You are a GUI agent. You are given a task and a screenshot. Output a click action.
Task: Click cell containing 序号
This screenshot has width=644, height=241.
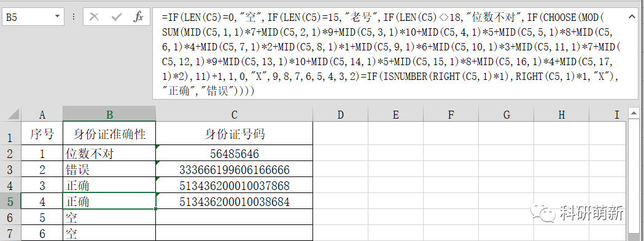pyautogui.click(x=42, y=133)
